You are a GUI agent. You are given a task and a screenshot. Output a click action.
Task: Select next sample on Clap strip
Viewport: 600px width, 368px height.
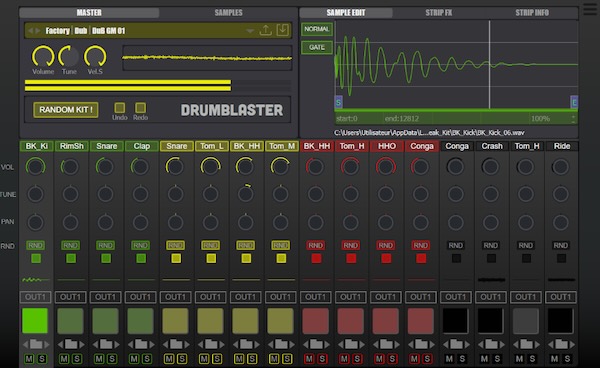[x=151, y=344]
